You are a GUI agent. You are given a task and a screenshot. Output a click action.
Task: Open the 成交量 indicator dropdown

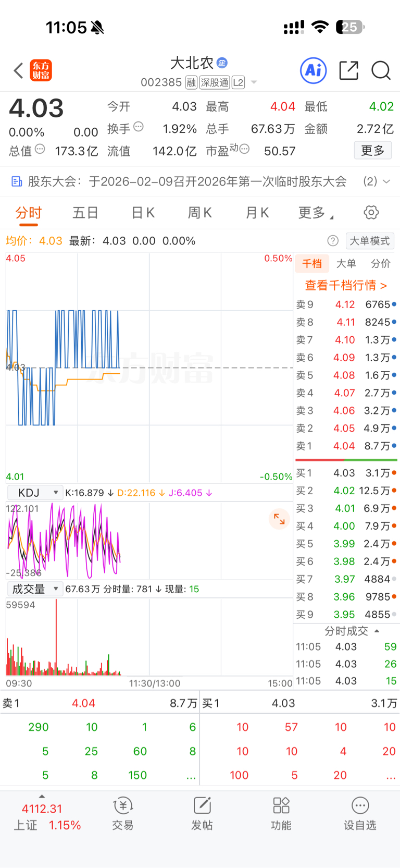[x=35, y=589]
